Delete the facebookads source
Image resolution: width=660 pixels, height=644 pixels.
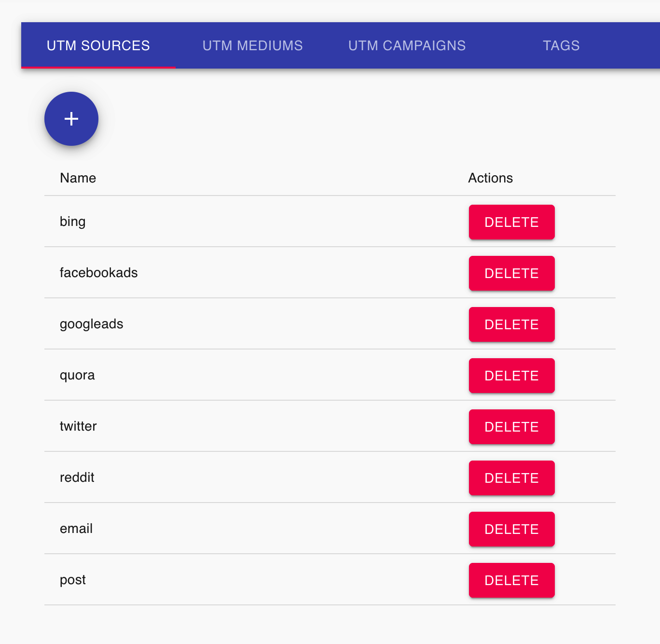[511, 273]
